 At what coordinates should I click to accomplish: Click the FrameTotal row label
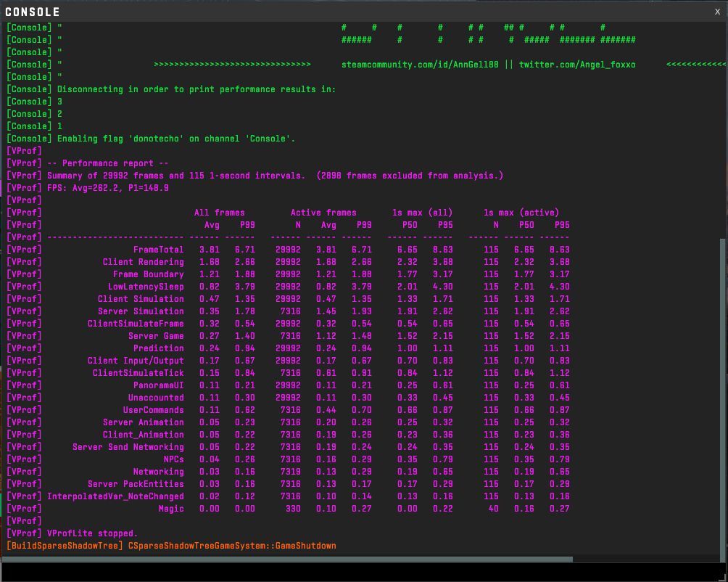[x=158, y=250]
